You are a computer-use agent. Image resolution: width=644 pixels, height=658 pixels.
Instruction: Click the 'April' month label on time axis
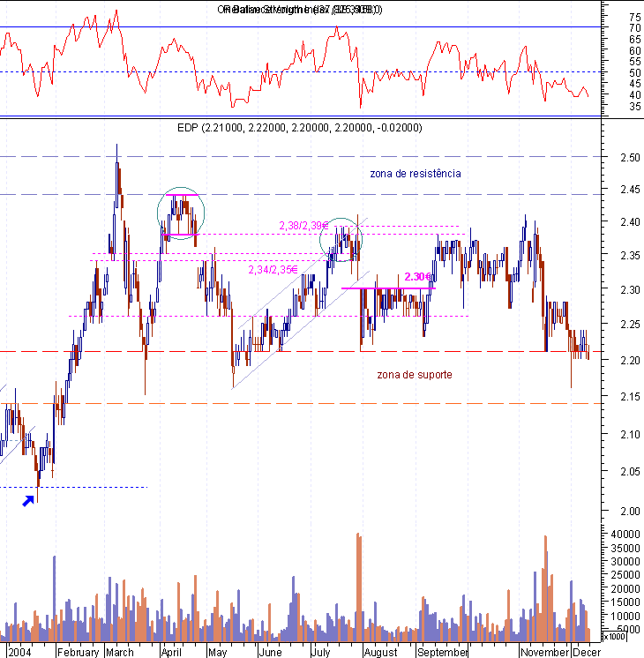[171, 652]
